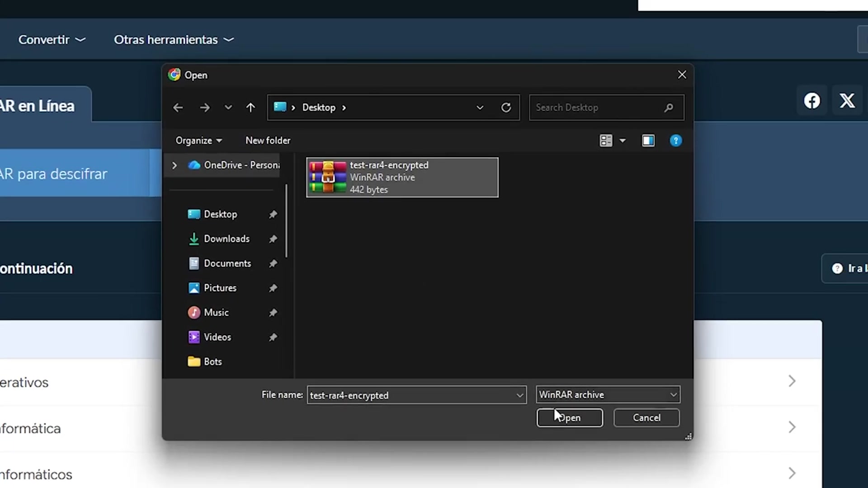This screenshot has width=868, height=488.
Task: Select the 'AR en Línea' webpage tab
Action: [45, 105]
